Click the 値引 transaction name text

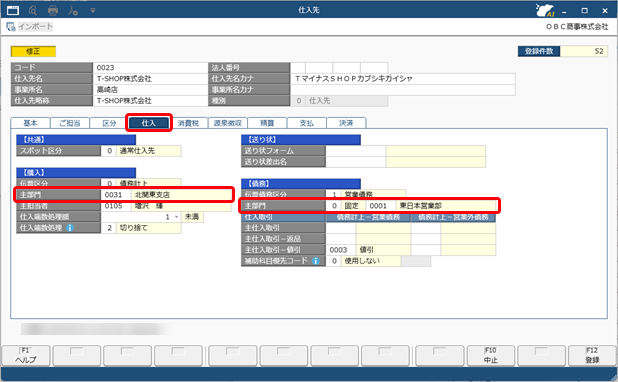(367, 250)
